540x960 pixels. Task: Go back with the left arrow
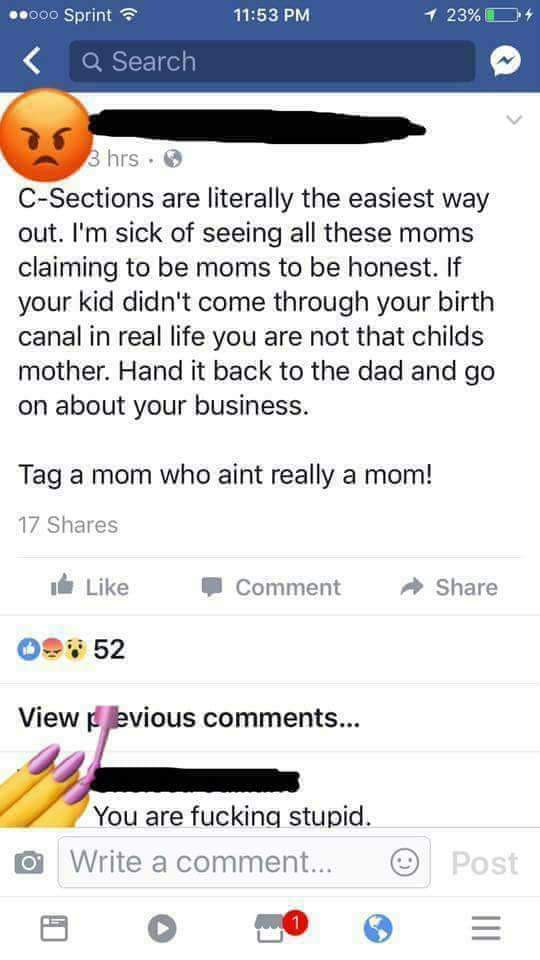pos(32,61)
